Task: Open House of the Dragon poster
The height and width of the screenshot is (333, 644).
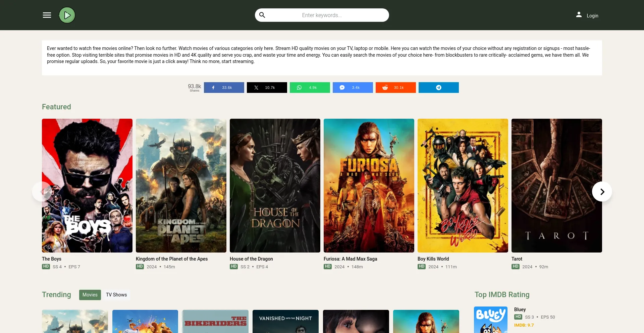Action: click(x=275, y=185)
